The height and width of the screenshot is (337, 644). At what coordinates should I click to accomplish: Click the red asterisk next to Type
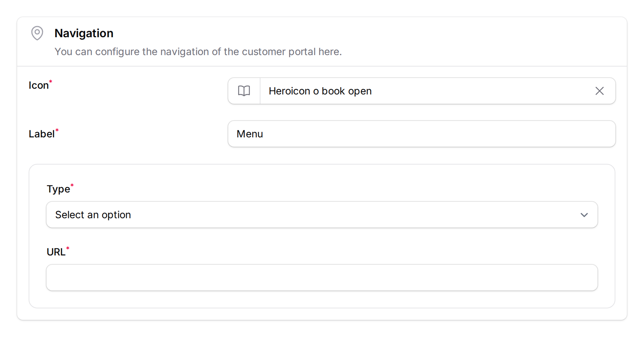click(x=72, y=185)
